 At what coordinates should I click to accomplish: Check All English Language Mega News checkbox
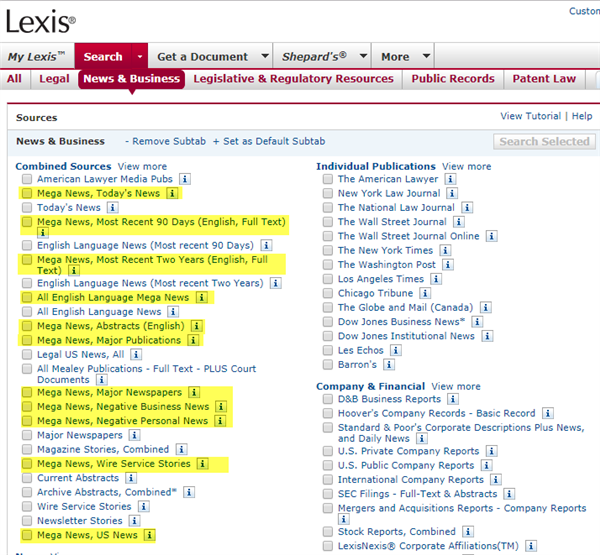[x=27, y=297]
